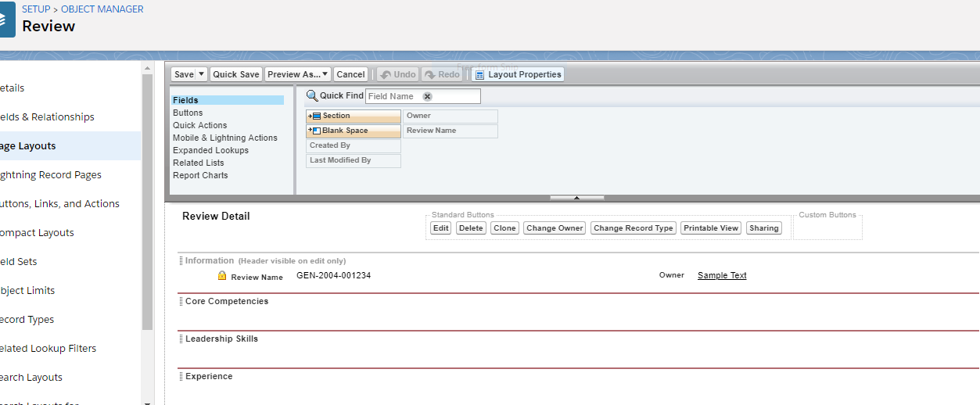Click the lock icon beside Review Name

(x=222, y=276)
